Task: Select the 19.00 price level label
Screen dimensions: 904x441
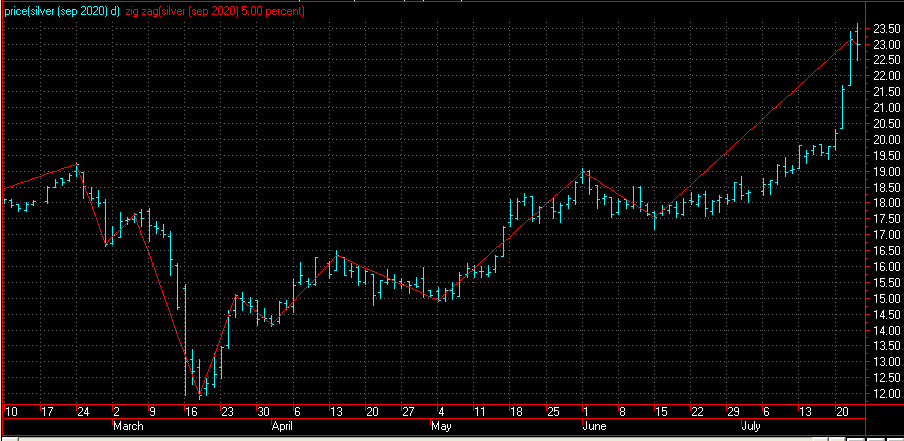Action: tap(885, 172)
